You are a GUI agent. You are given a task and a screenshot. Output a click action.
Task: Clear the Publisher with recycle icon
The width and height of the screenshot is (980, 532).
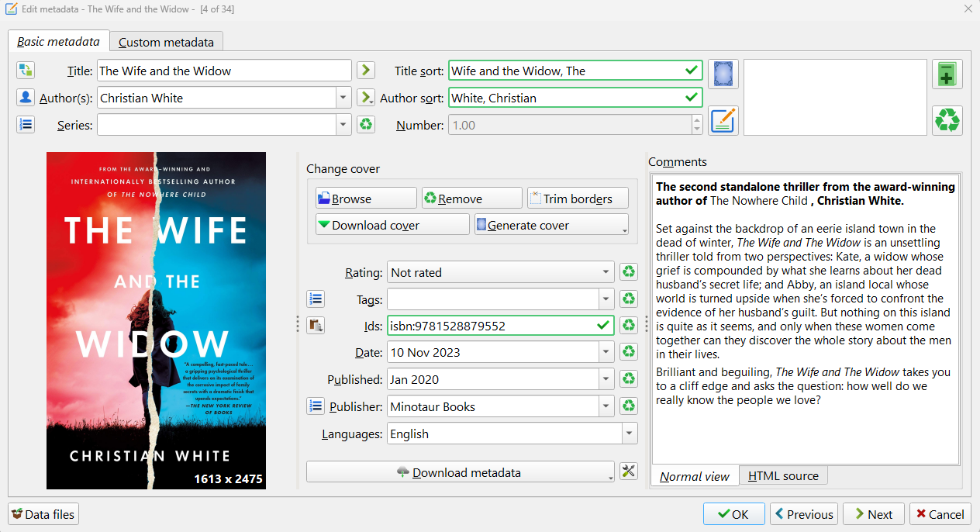pyautogui.click(x=629, y=406)
